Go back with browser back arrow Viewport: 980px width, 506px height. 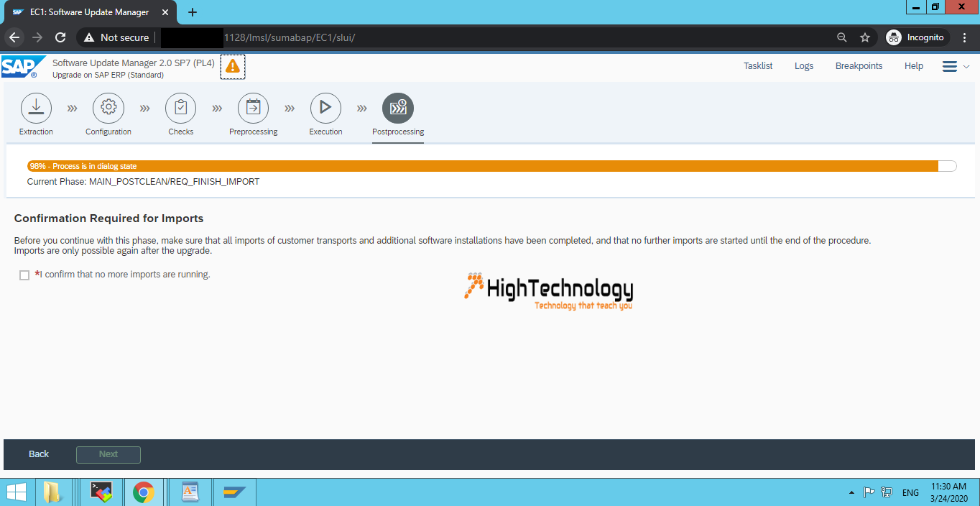click(x=14, y=37)
